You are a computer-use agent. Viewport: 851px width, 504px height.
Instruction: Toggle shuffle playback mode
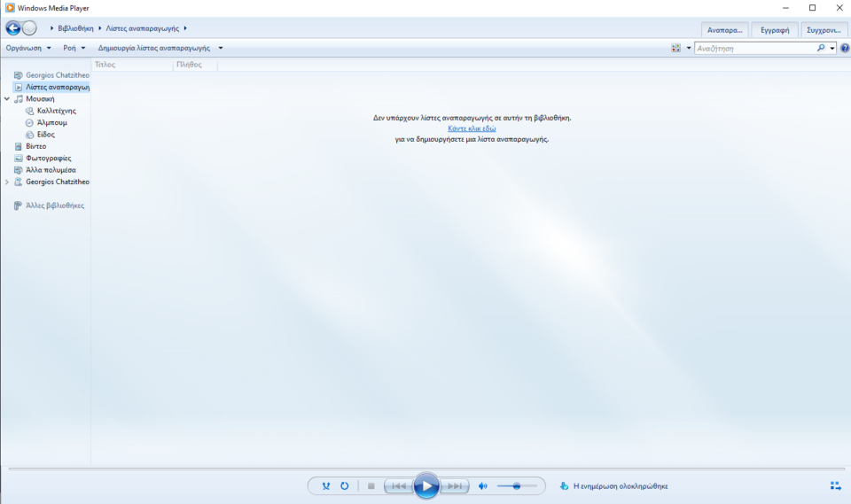click(x=325, y=486)
